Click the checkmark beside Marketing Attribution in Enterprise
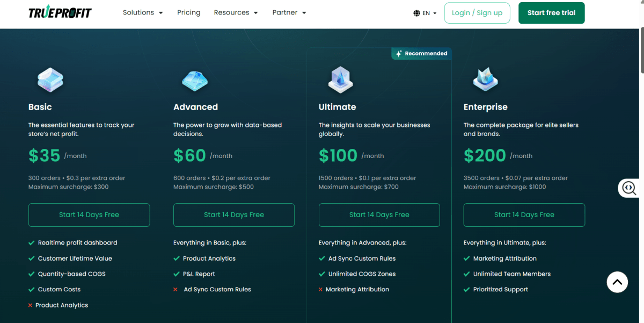The image size is (644, 323). [x=467, y=259]
